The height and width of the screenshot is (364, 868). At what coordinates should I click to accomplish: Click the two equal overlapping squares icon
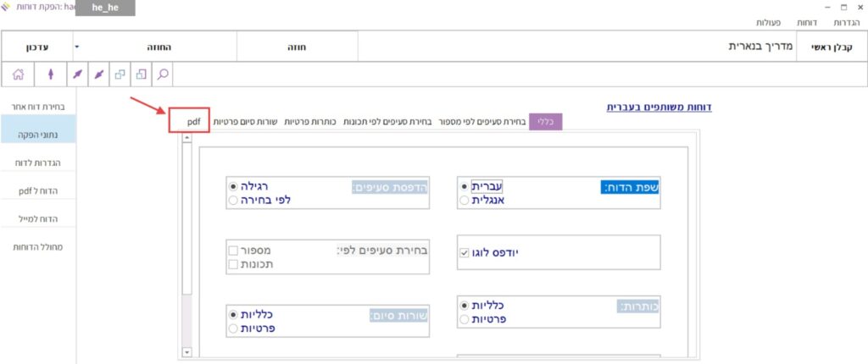coord(120,74)
